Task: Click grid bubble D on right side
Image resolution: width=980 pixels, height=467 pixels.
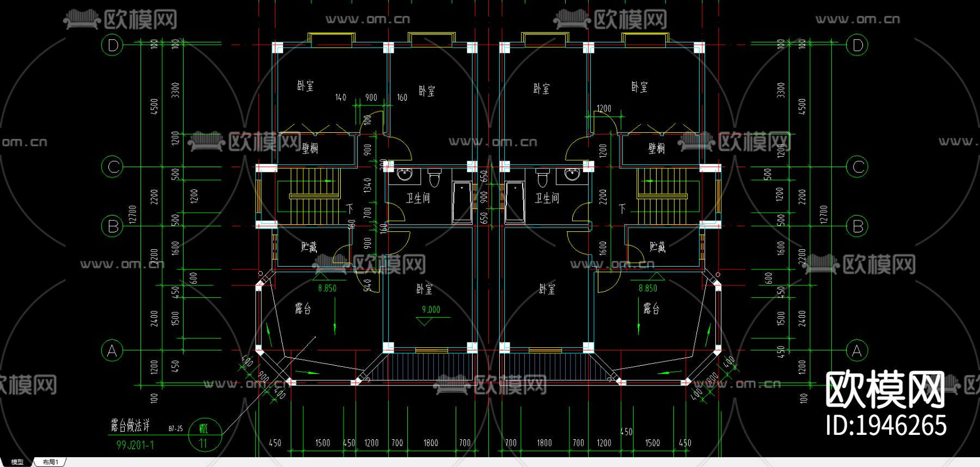Action: click(857, 45)
